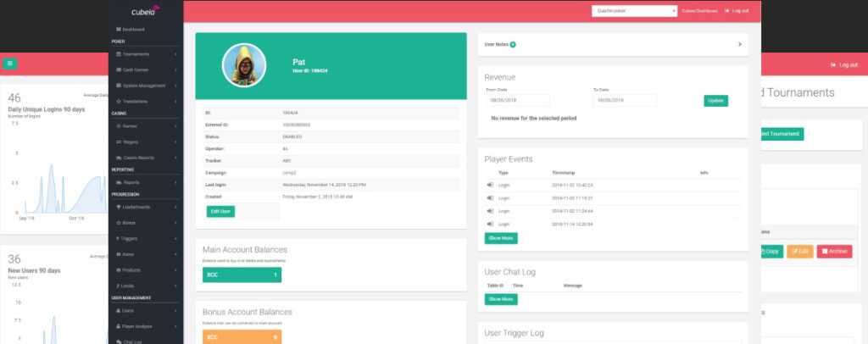868x344 pixels.
Task: Click the Cubeia logo at sidebar top
Action: click(x=146, y=11)
